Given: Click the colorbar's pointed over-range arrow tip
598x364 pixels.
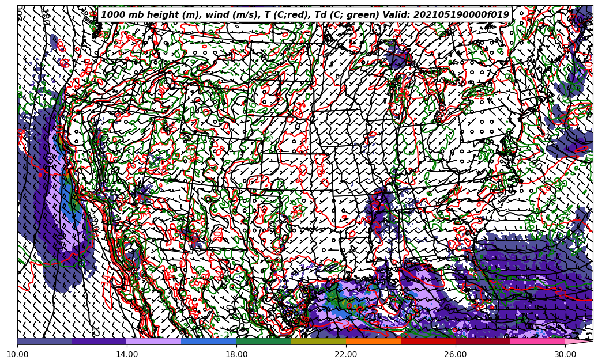Looking at the screenshot, I should coord(579,341).
